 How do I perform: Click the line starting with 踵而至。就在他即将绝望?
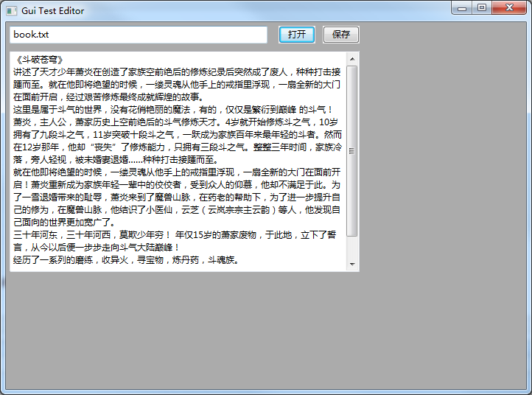[x=177, y=85]
